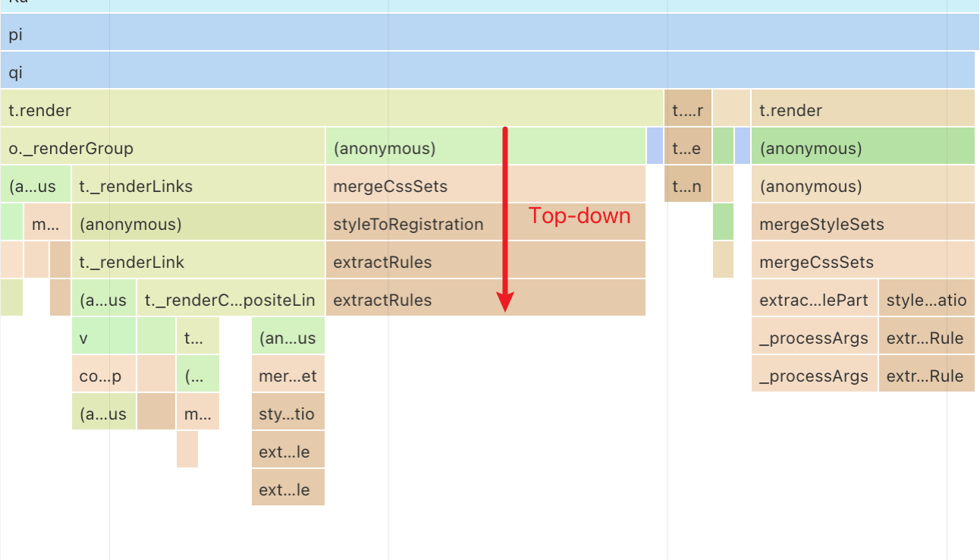Select the pi frame bar
This screenshot has width=980, height=560.
[490, 32]
